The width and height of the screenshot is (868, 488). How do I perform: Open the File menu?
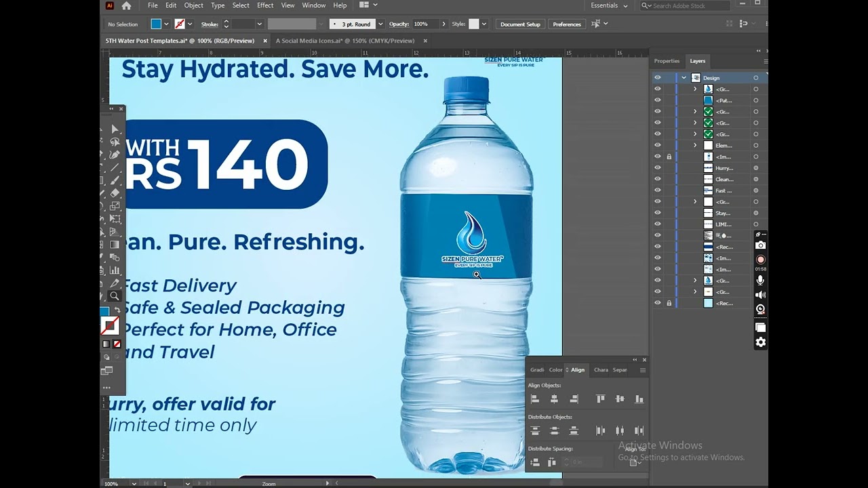point(153,5)
